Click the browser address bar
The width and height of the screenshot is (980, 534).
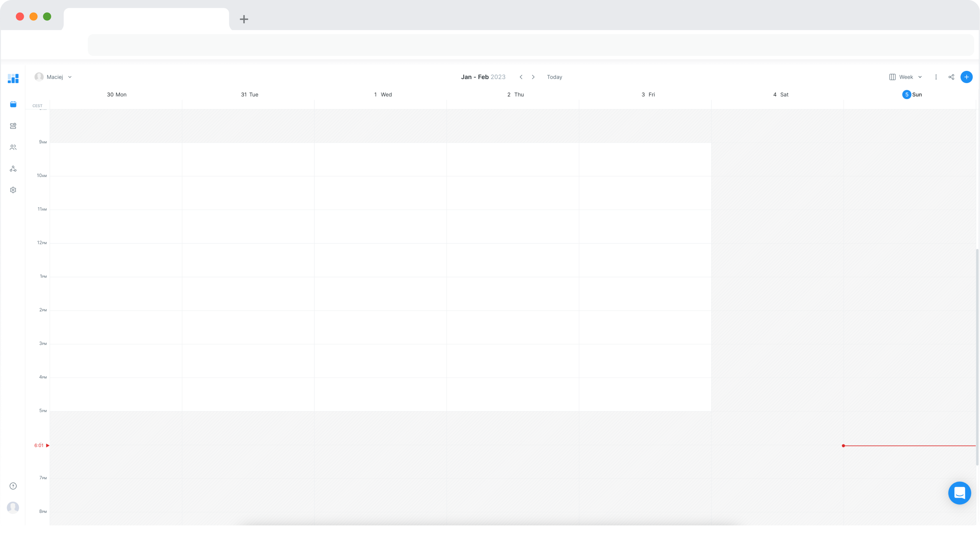click(531, 45)
